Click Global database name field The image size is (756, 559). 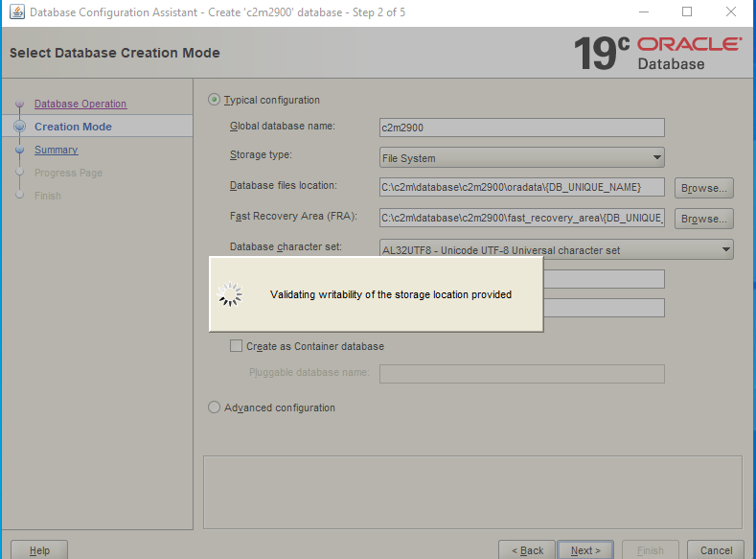click(x=521, y=128)
